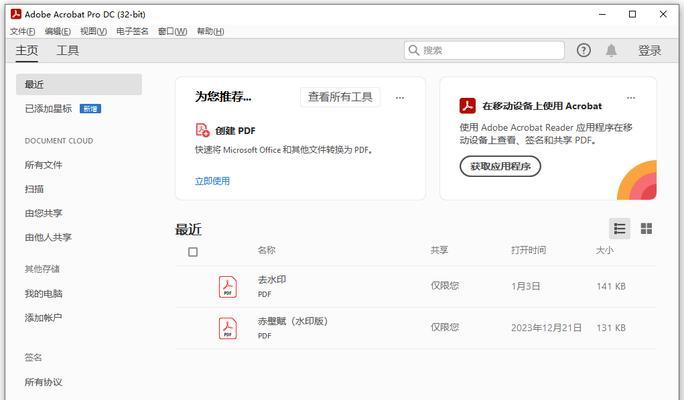Click the 登录 button

[650, 51]
